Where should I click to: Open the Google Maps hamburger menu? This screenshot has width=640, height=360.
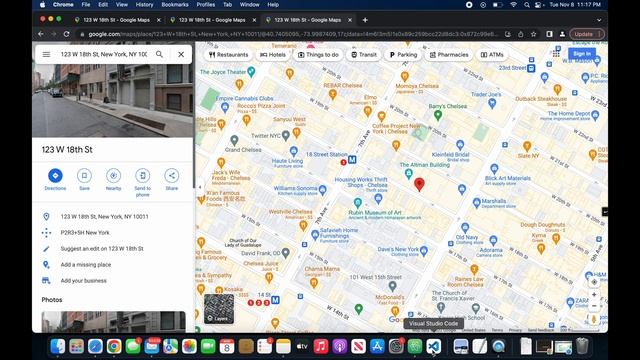pos(46,54)
